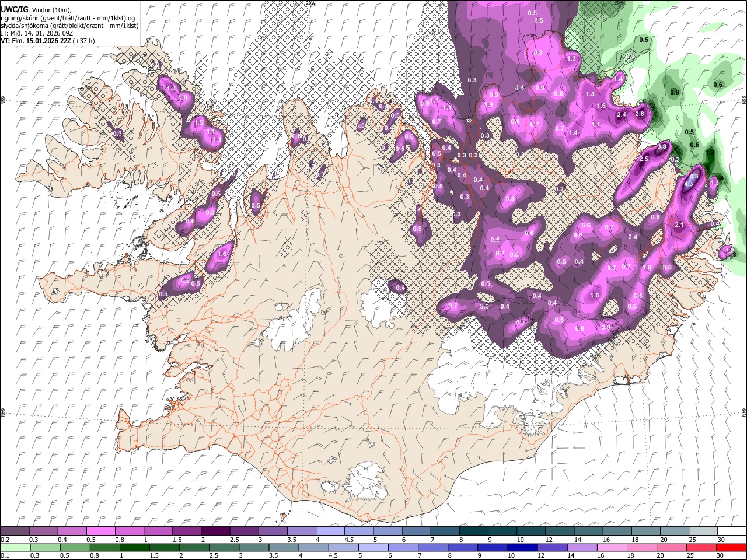Screen dimensions: 747x560
Task: Select the bottom-row swatch starting at 2.5
Action: [224, 547]
